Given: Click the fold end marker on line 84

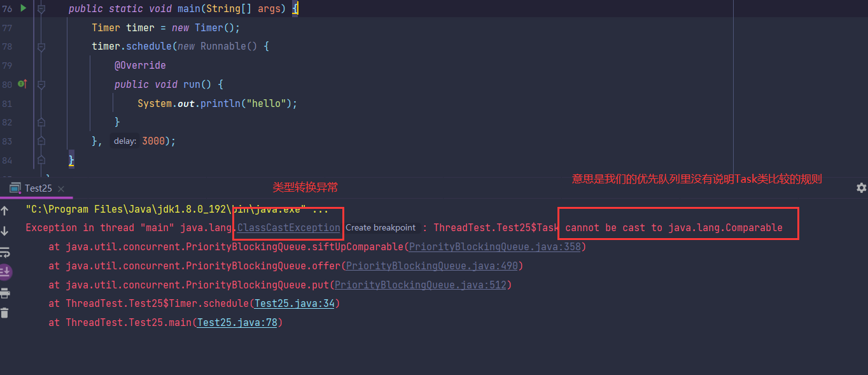Looking at the screenshot, I should pyautogui.click(x=41, y=160).
